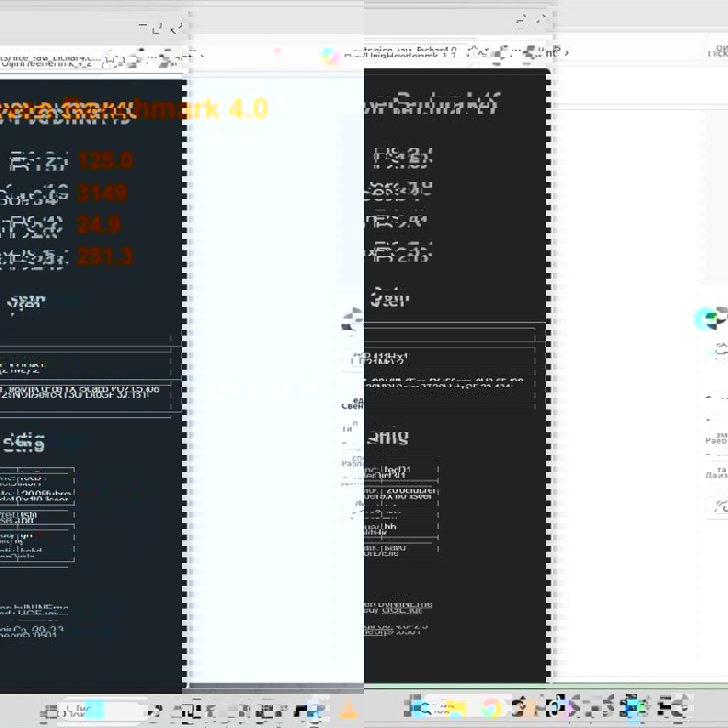Screen dimensions: 728x728
Task: Click the round Edge logo beside dark panel
Action: pos(351,321)
